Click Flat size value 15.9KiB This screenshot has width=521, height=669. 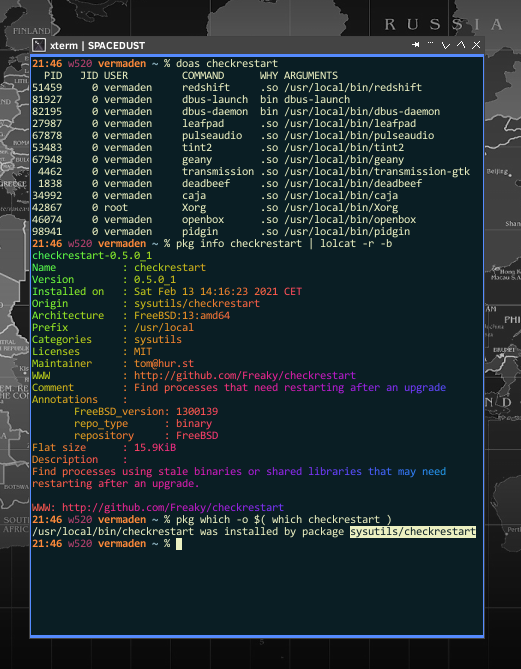(155, 448)
